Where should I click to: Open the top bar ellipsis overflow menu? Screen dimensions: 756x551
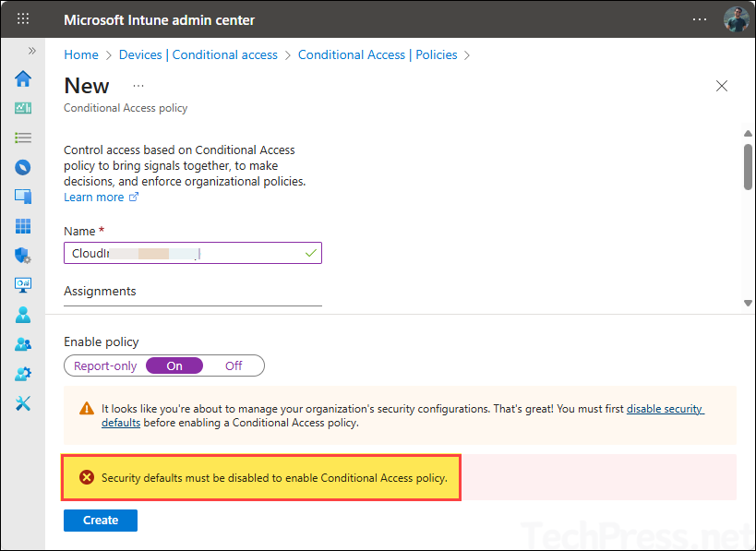pyautogui.click(x=701, y=19)
